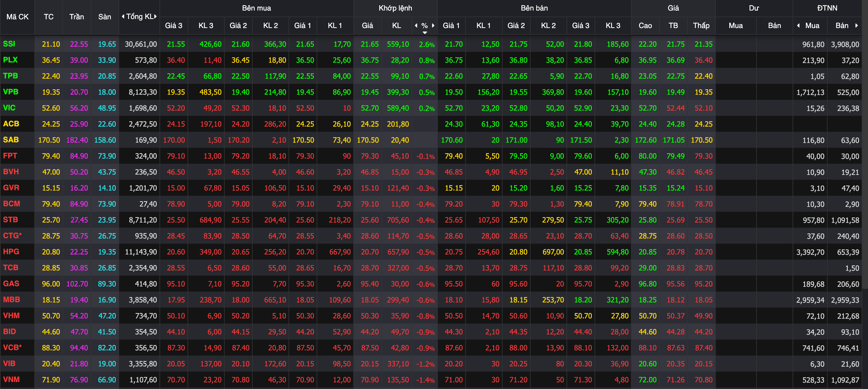The image size is (868, 389).
Task: Open TPB stock ticker
Action: (11, 76)
